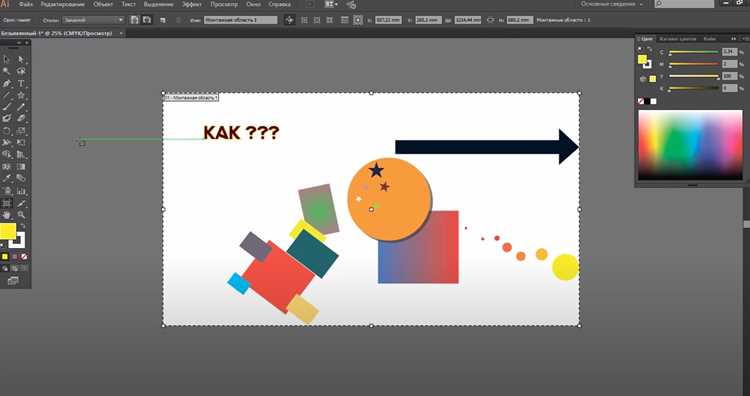Toggle Move/Copy Artwork with Artboard
This screenshot has width=750, height=396.
289,20
